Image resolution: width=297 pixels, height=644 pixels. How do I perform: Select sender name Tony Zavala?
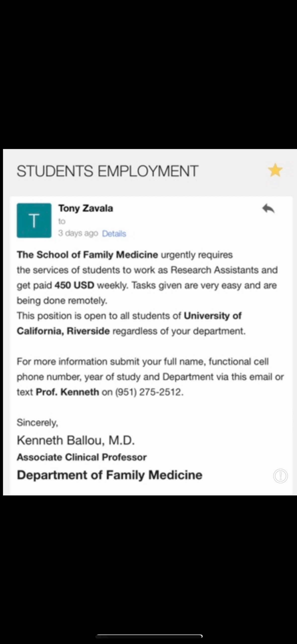86,208
